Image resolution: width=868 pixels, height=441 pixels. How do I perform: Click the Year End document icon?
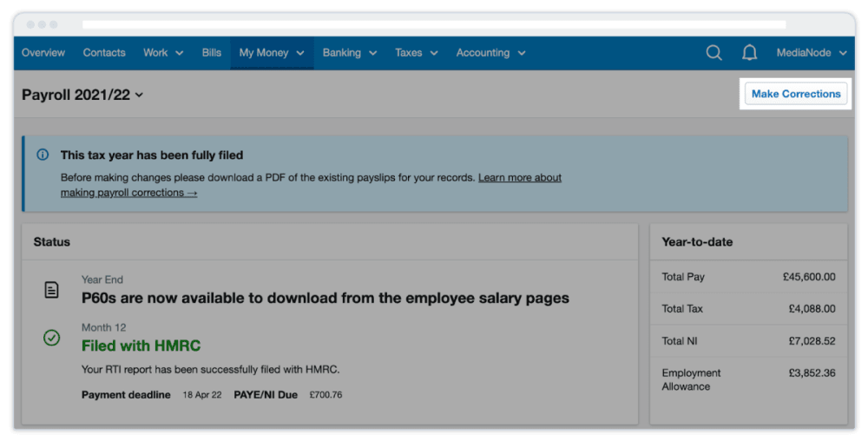pos(52,290)
